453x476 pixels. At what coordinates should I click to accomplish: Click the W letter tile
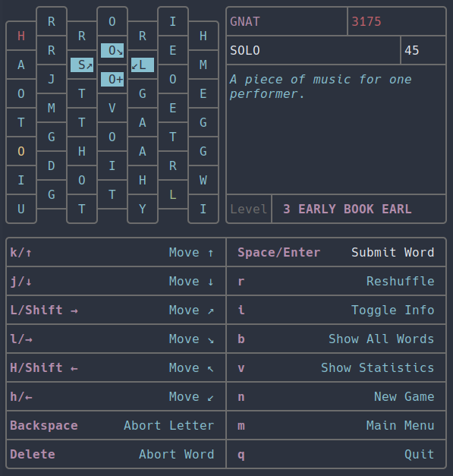pos(203,180)
